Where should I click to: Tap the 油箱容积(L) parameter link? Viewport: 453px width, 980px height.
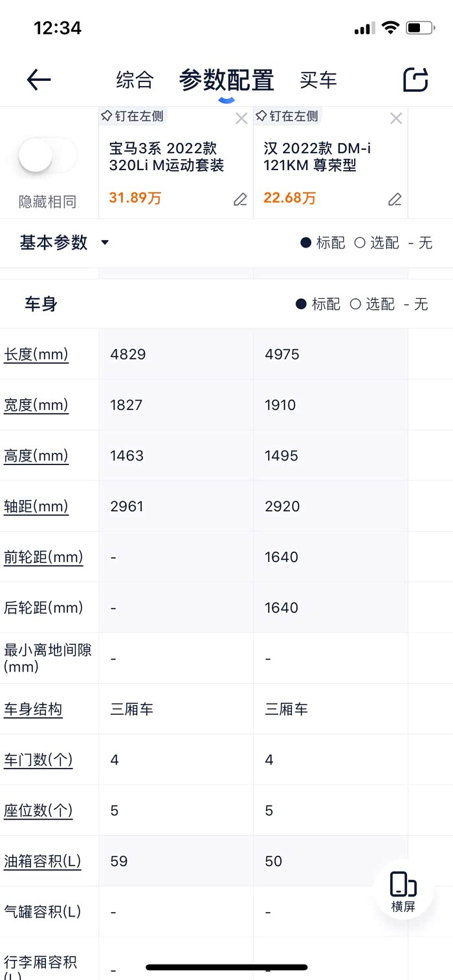pyautogui.click(x=43, y=861)
